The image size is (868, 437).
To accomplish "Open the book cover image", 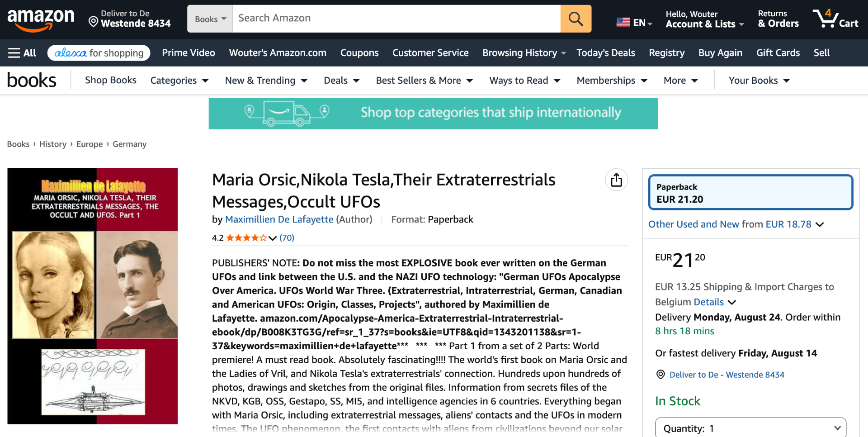I will point(92,296).
